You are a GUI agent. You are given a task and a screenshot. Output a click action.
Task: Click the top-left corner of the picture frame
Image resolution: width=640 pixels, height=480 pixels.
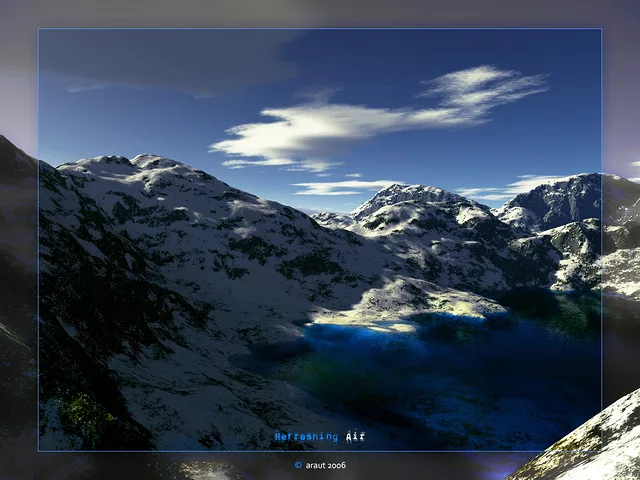click(39, 29)
